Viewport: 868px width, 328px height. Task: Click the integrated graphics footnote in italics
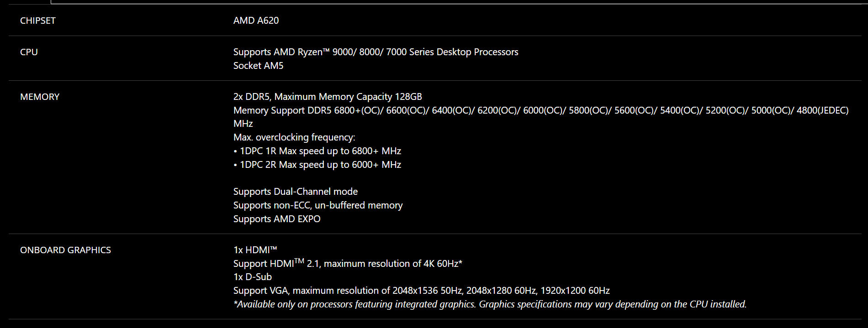tap(490, 304)
